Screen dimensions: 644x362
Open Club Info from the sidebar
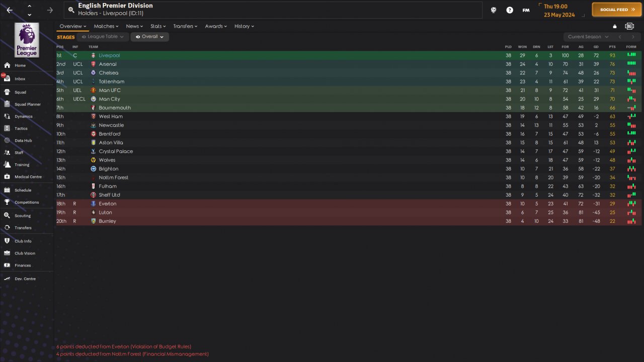pos(23,241)
